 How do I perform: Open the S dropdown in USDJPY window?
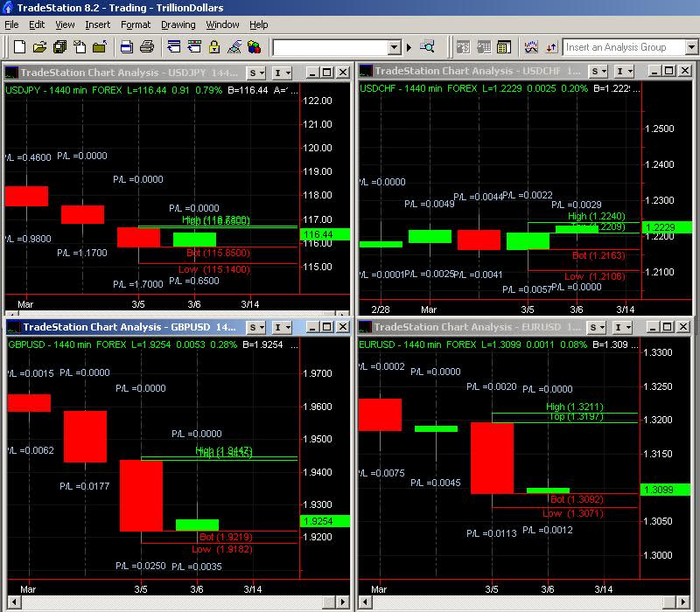257,73
